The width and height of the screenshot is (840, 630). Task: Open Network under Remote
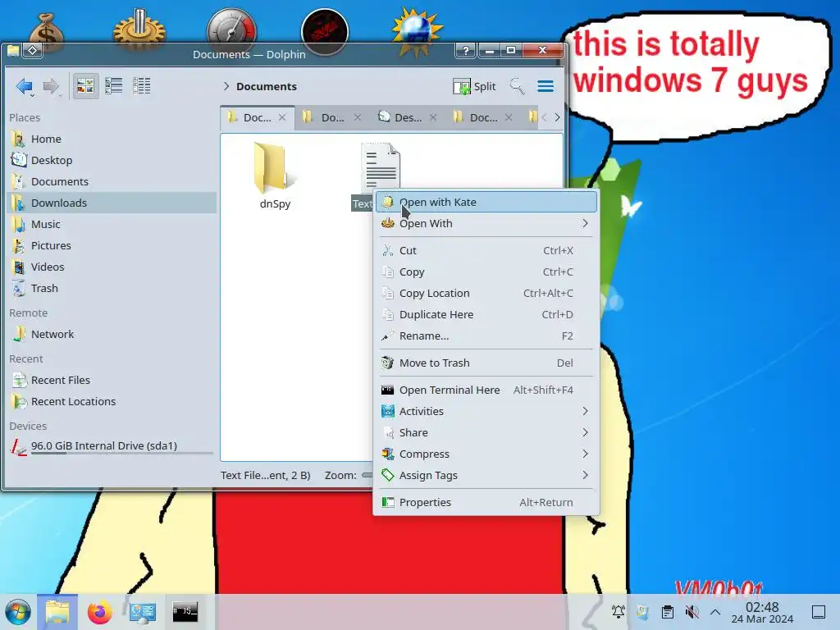(x=112, y=335)
